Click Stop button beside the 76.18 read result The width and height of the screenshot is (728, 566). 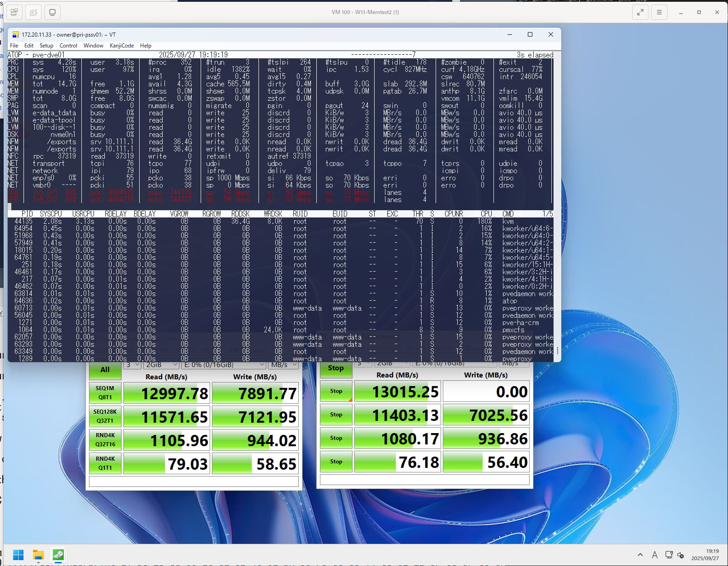click(336, 462)
